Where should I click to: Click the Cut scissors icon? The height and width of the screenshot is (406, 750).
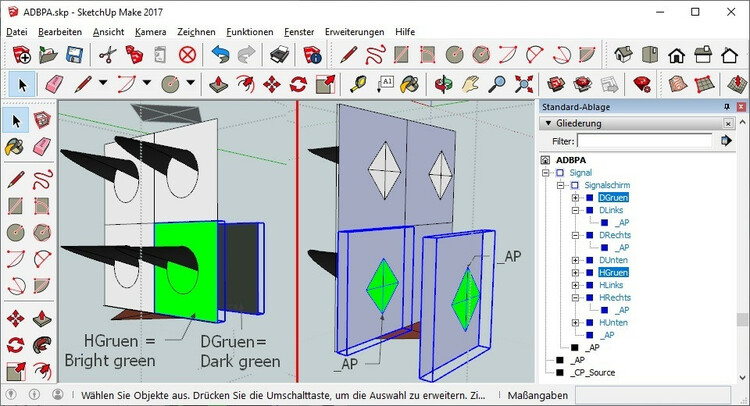pos(108,55)
